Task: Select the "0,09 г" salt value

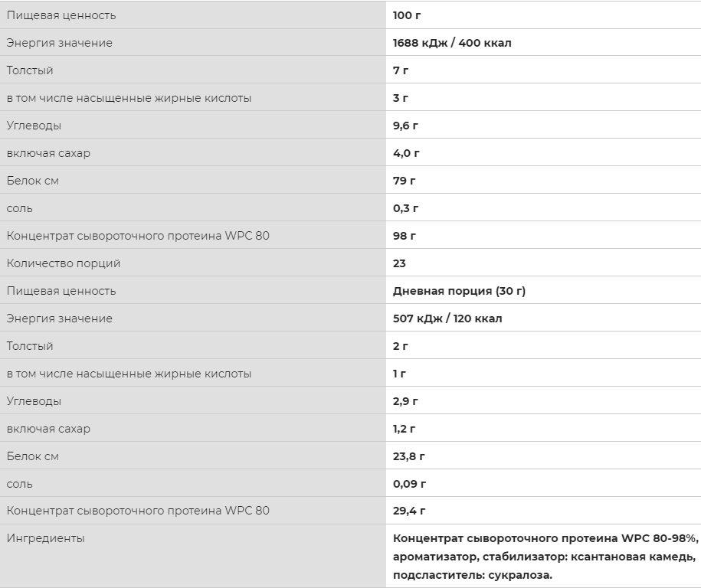Action: click(x=409, y=484)
